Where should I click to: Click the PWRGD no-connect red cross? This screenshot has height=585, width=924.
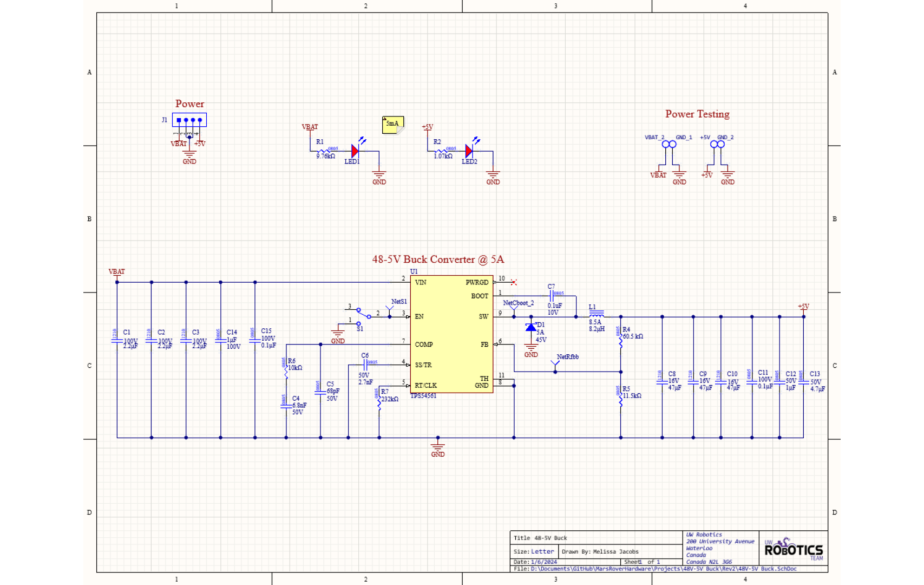coord(514,282)
